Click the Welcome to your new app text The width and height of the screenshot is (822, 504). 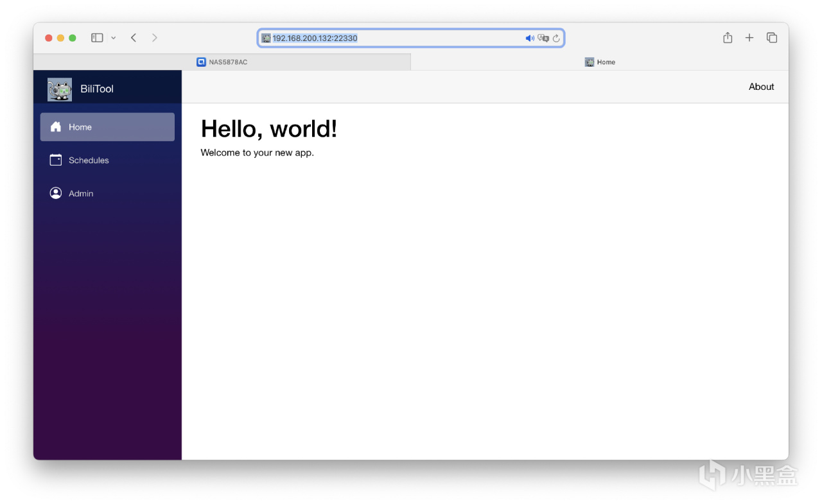pyautogui.click(x=258, y=153)
